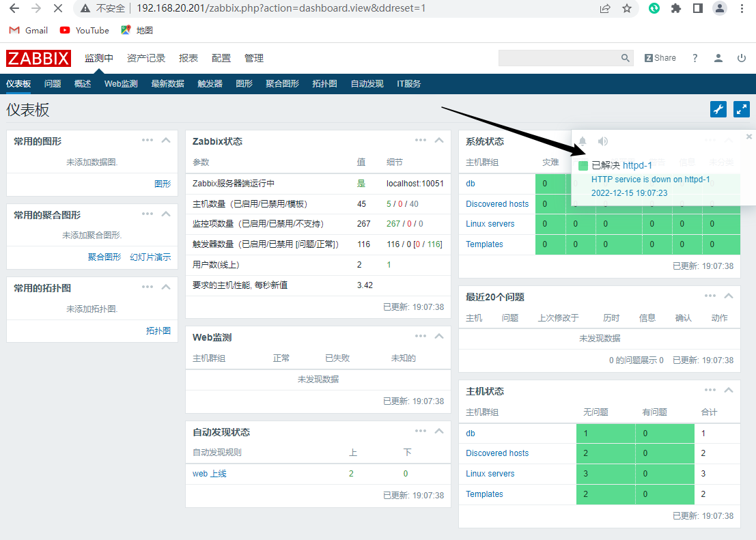Open user profile icon in header
This screenshot has width=756, height=540.
tap(718, 58)
